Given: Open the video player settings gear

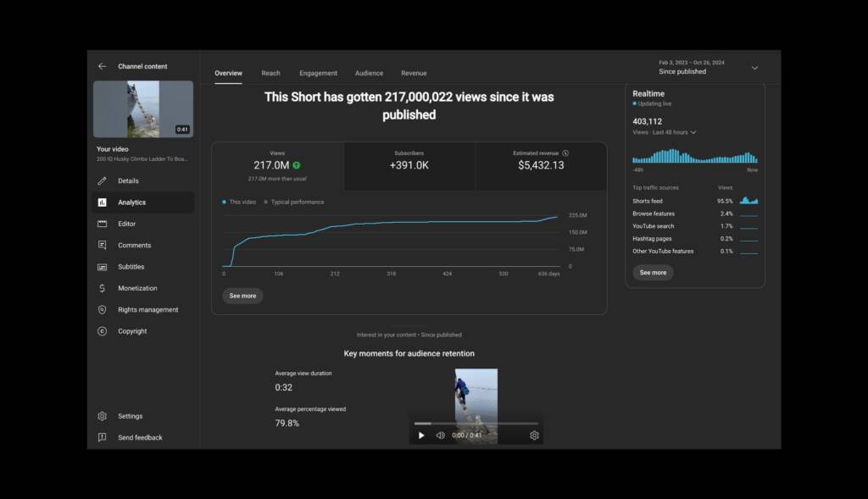Looking at the screenshot, I should coord(534,435).
